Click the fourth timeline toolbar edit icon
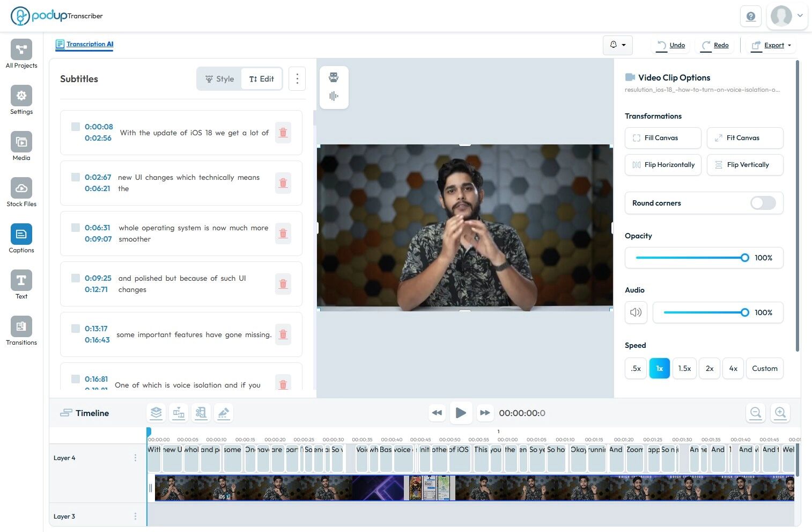 click(x=224, y=413)
